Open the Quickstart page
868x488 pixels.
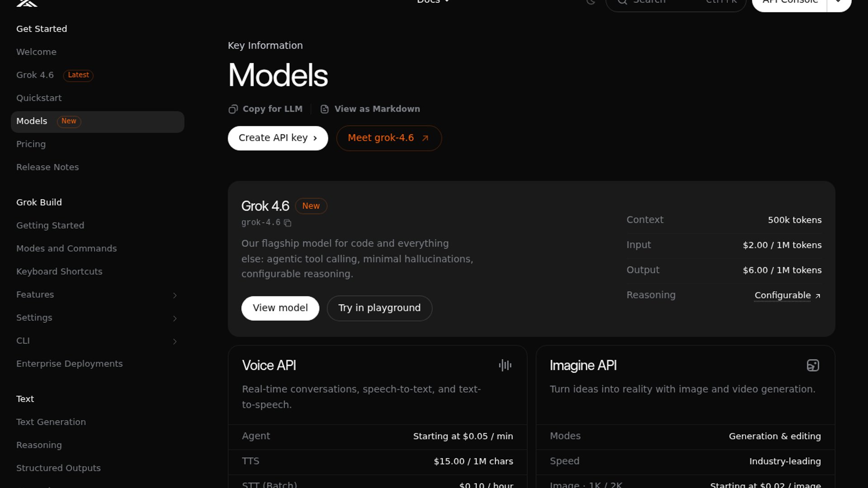point(39,98)
